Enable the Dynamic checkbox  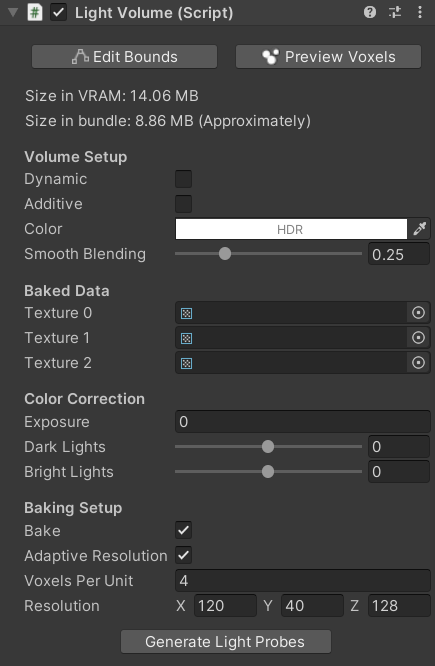click(x=184, y=179)
